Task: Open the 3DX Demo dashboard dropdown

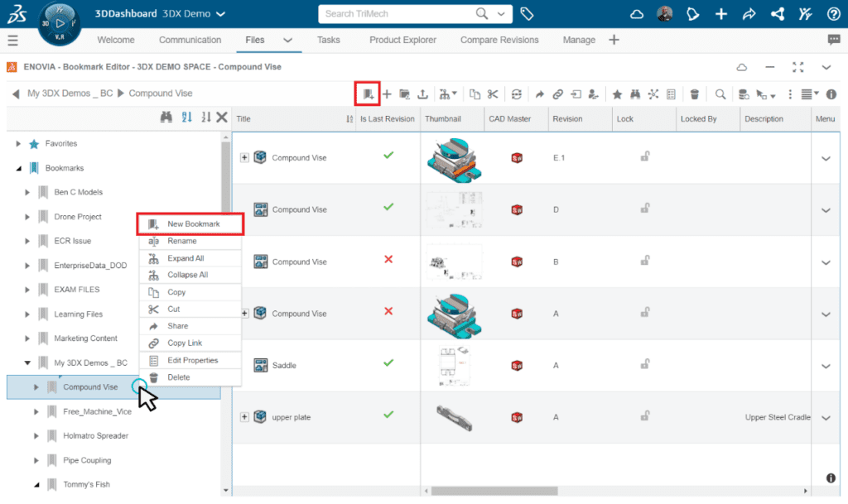Action: [220, 14]
